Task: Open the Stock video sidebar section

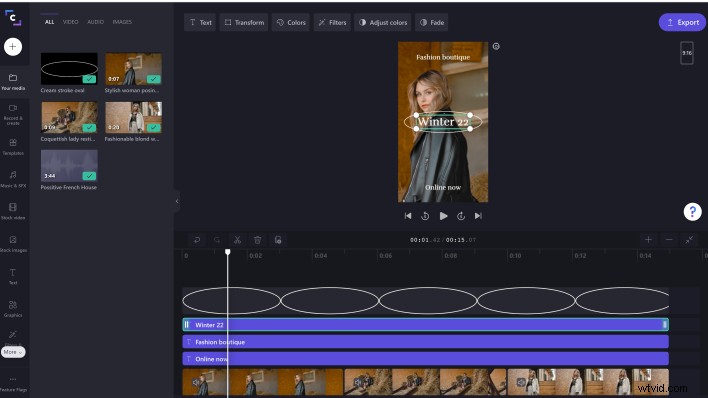Action: point(13,211)
